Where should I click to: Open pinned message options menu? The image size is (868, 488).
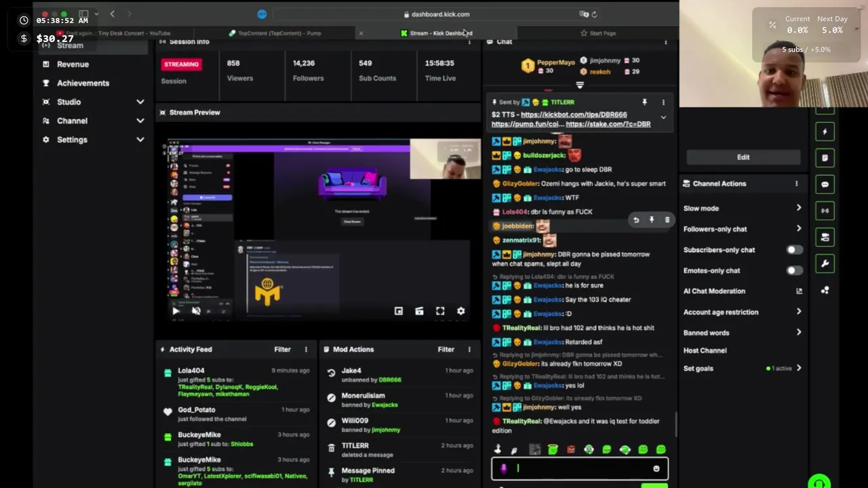(x=663, y=102)
